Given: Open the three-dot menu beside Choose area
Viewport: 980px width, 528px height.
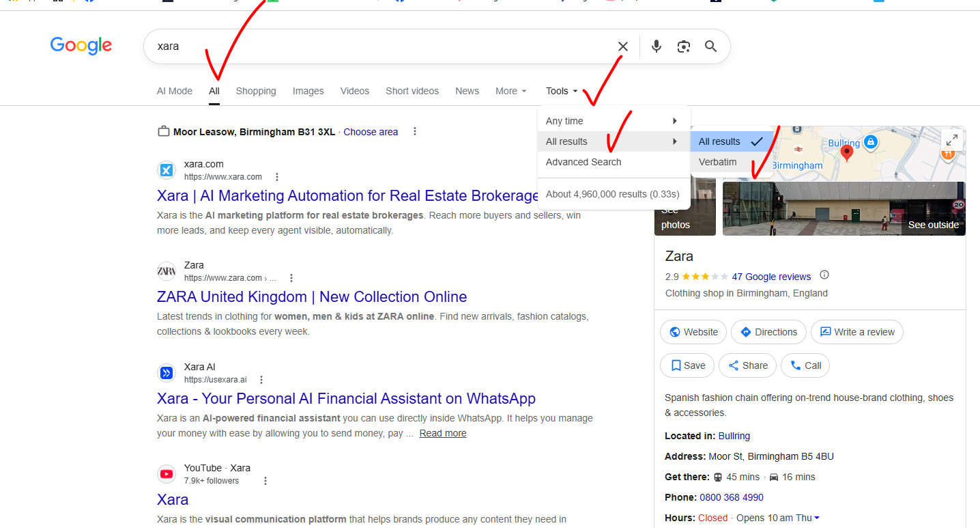Looking at the screenshot, I should click(x=415, y=132).
